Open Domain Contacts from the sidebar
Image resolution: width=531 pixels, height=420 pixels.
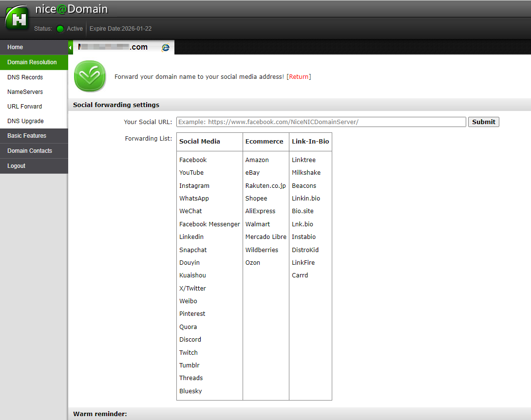(30, 151)
